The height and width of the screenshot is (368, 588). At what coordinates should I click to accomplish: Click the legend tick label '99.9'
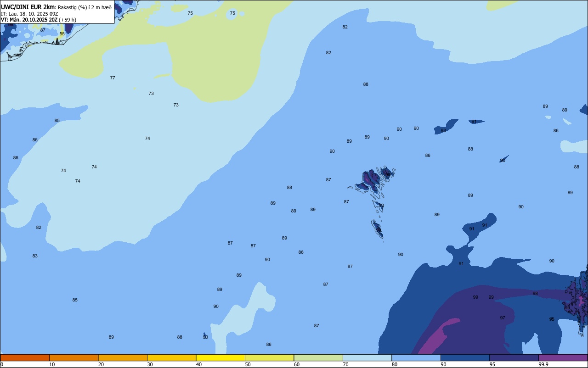pyautogui.click(x=543, y=364)
